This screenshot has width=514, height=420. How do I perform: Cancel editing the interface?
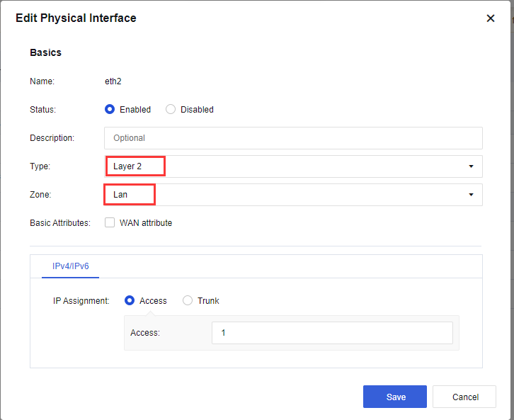pyautogui.click(x=464, y=397)
